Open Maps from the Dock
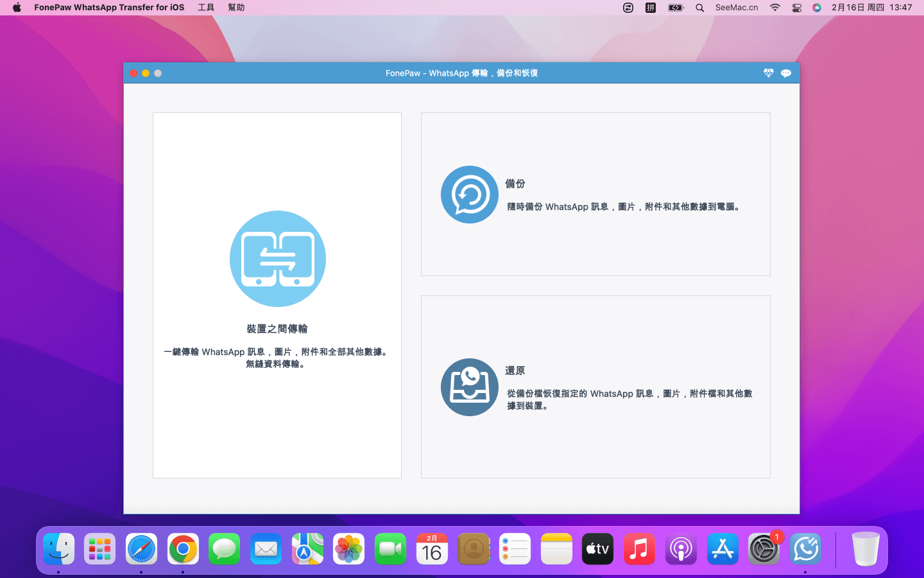The image size is (924, 578). click(307, 549)
